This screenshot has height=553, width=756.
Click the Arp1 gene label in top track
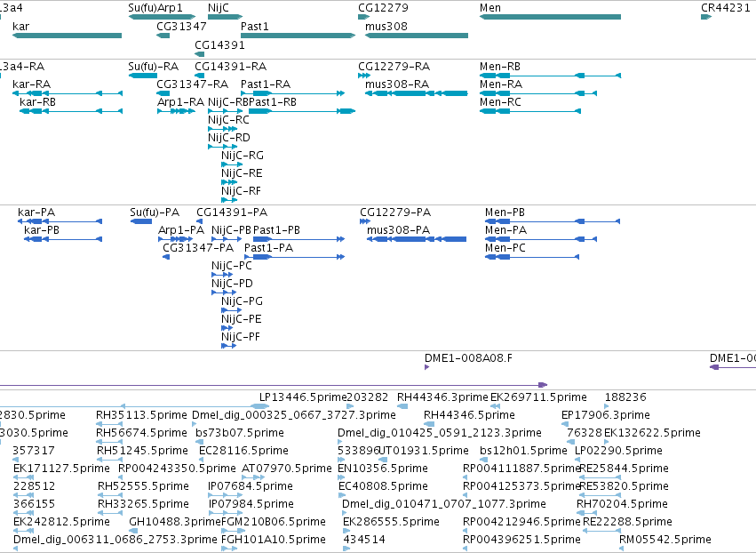point(170,8)
